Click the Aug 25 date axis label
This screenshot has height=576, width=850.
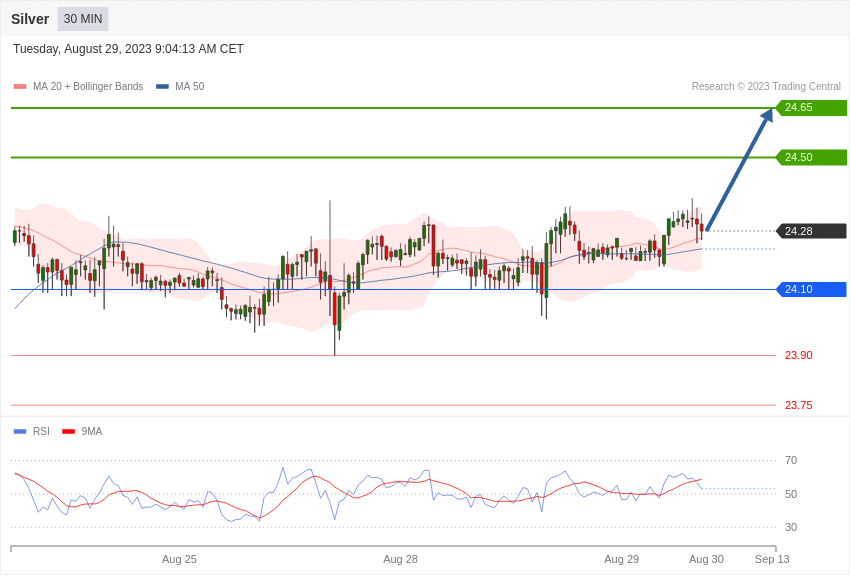[x=179, y=559]
